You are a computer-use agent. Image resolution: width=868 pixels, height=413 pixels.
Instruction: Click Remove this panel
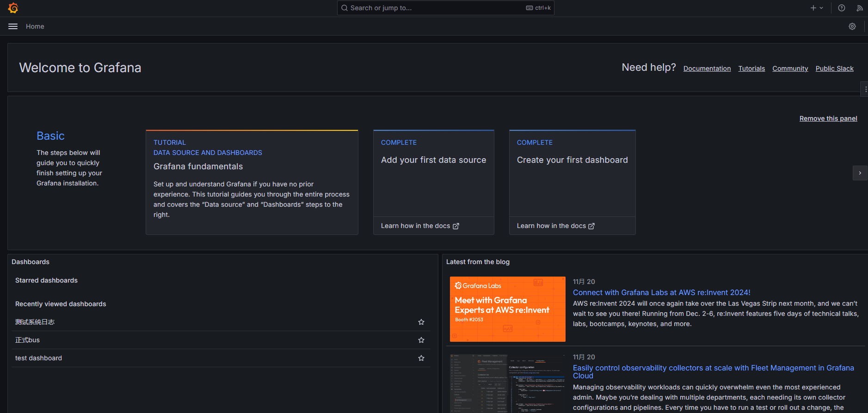[828, 118]
